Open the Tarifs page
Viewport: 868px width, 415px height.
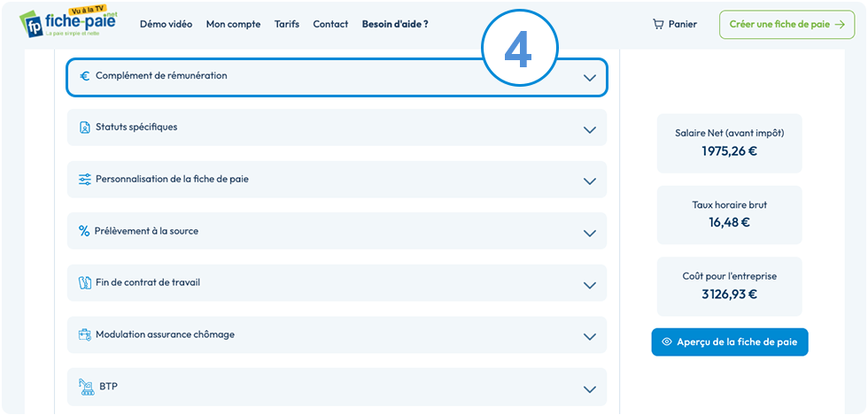point(287,25)
